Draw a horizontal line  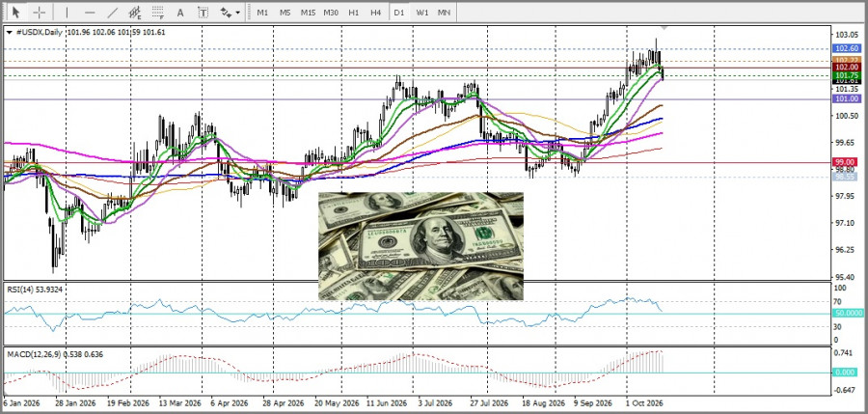tap(90, 13)
